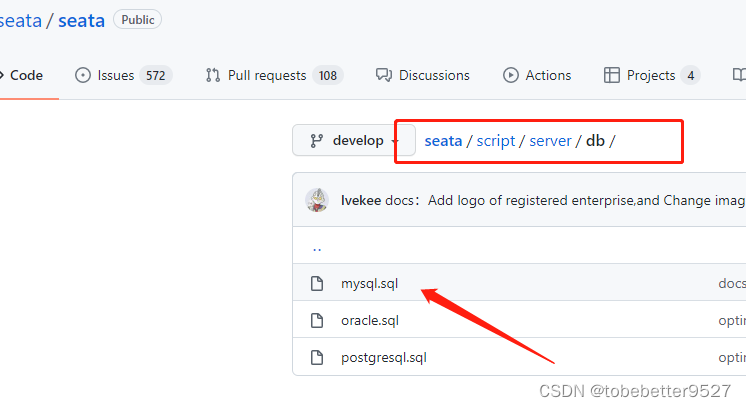The height and width of the screenshot is (407, 746).
Task: Click the Projects table icon
Action: 611,75
